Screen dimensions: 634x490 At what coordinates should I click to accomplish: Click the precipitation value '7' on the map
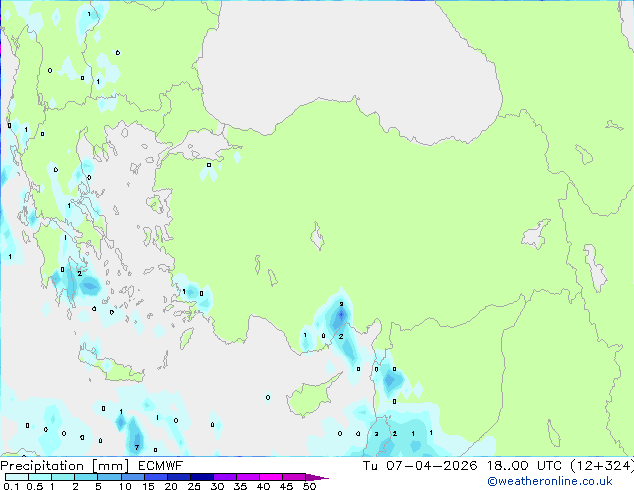coord(137,447)
